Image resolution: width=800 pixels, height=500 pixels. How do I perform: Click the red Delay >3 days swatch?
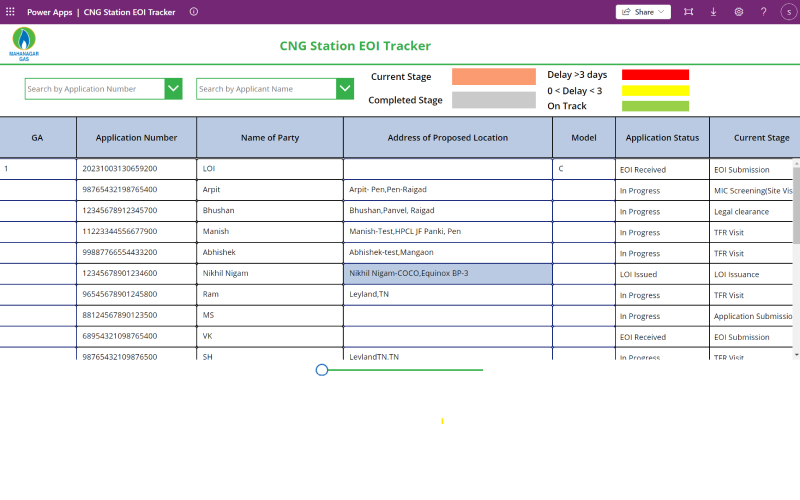coord(655,75)
